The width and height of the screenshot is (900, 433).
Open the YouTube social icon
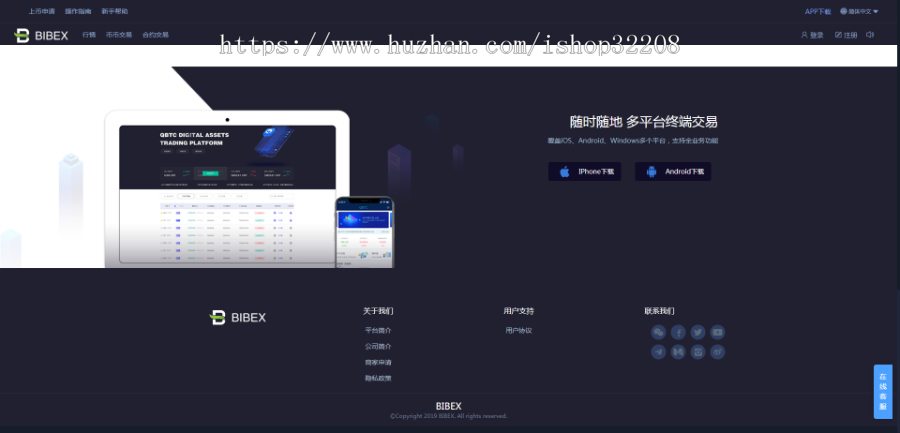coord(717,332)
